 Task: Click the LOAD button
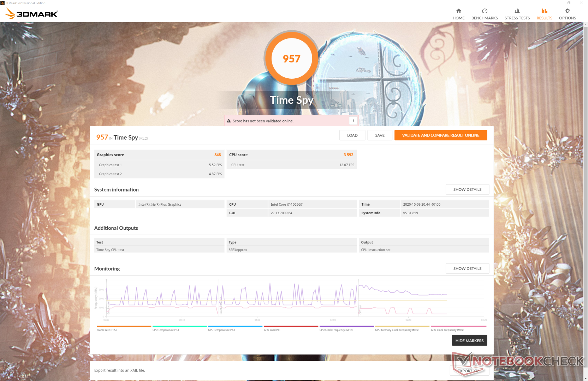pos(352,135)
